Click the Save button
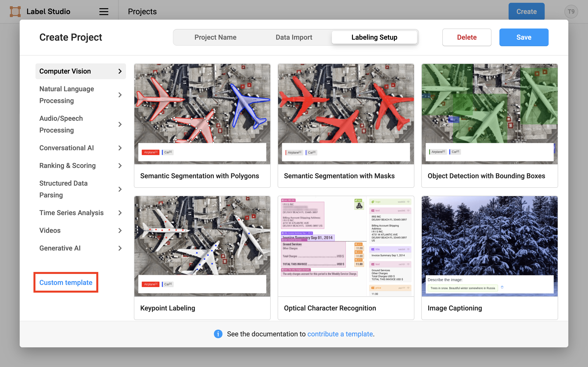Image resolution: width=588 pixels, height=367 pixels. tap(524, 37)
